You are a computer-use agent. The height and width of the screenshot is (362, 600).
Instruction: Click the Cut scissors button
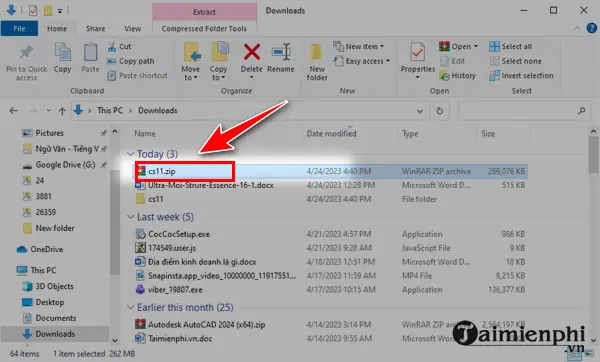120,47
